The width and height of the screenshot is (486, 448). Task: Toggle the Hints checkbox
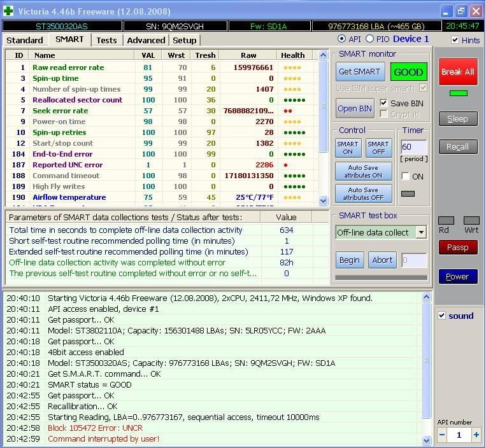tap(455, 39)
